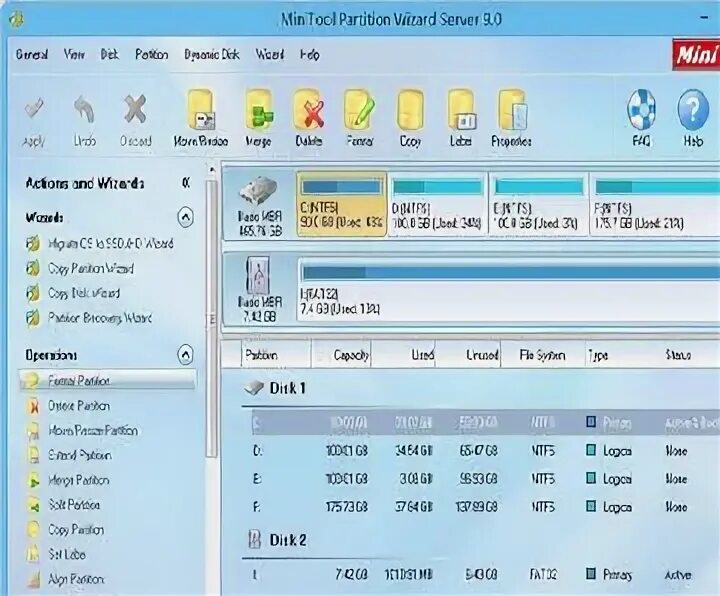The height and width of the screenshot is (596, 720).
Task: Open the View menu
Action: [74, 55]
